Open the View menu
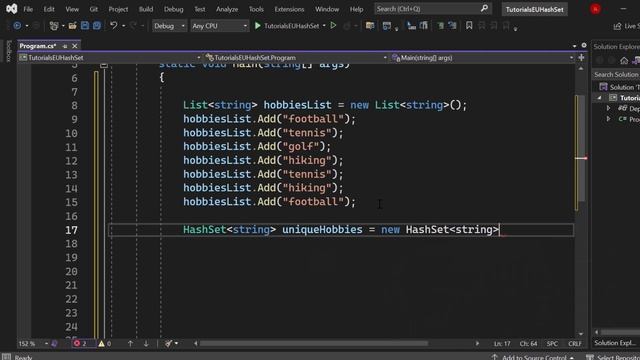 click(72, 9)
